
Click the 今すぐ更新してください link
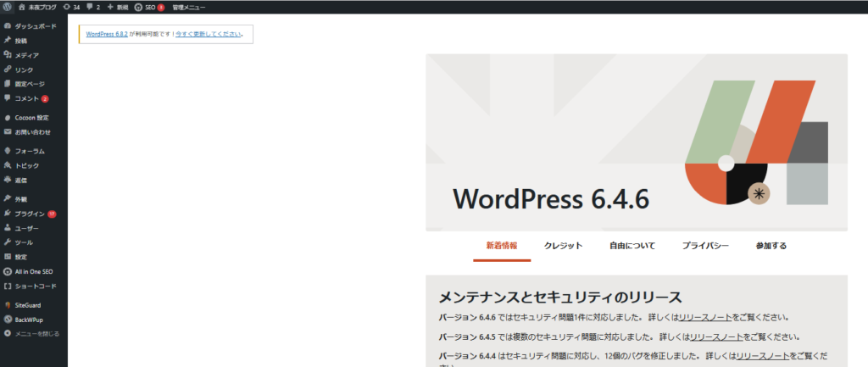(209, 34)
